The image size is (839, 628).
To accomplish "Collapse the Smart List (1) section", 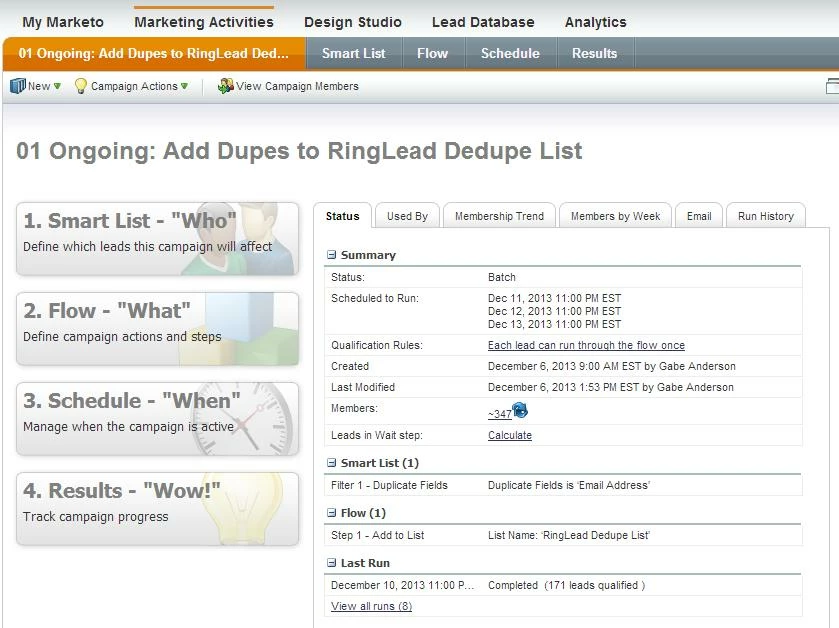I will pyautogui.click(x=331, y=463).
